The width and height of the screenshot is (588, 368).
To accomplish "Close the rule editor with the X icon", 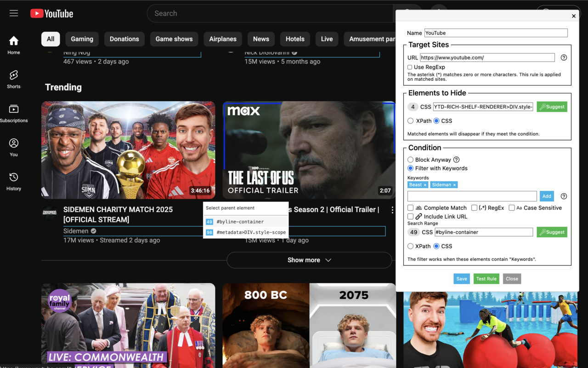I will point(574,16).
